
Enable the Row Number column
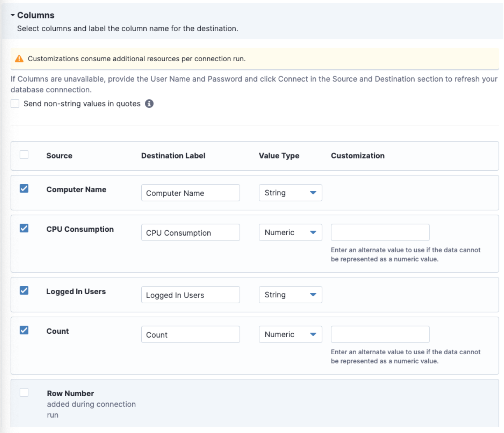[24, 392]
